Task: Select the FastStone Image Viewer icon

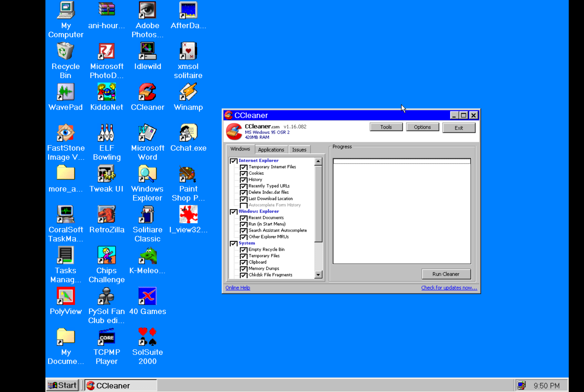Action: 65,133
